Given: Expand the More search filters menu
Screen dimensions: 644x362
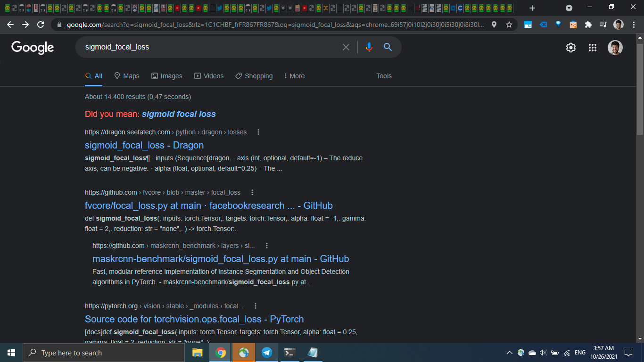Looking at the screenshot, I should pos(294,76).
